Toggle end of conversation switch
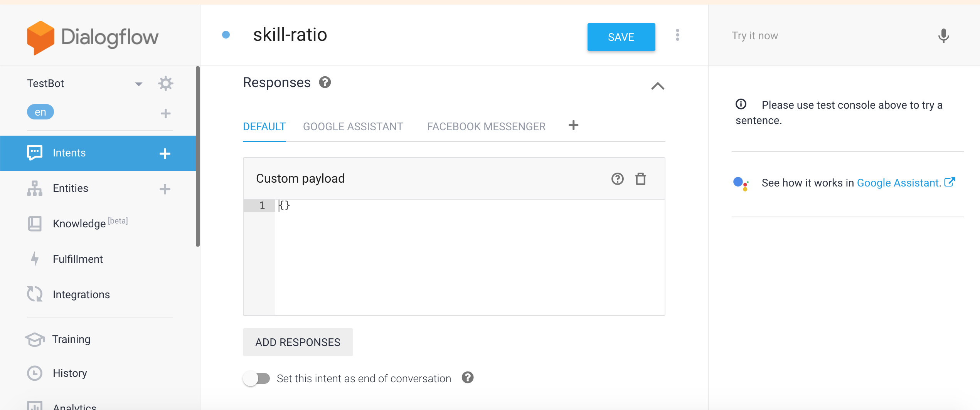The image size is (980, 410). pos(256,378)
